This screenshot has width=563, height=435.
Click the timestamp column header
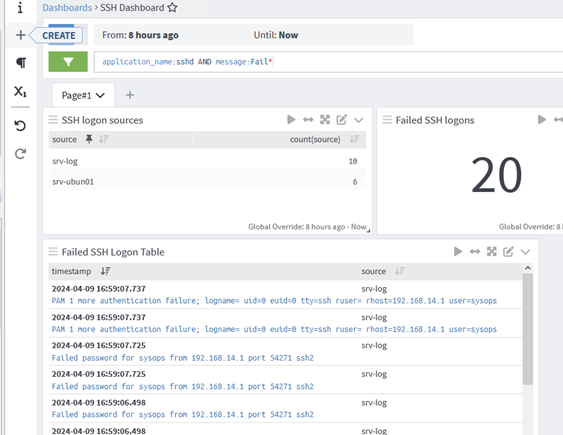point(71,271)
